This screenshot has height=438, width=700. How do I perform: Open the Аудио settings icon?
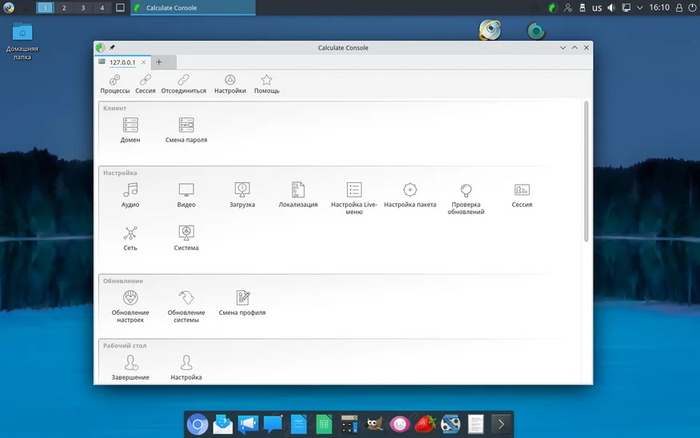130,190
